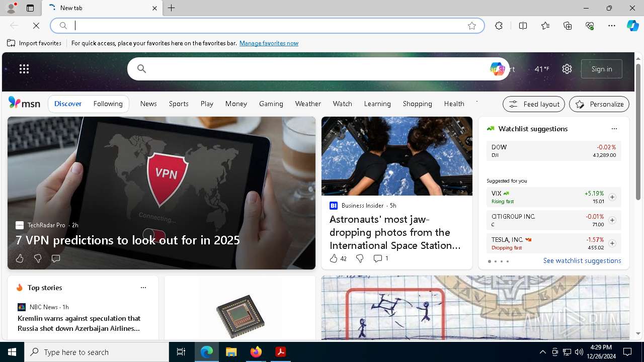
Task: Open the Favorites hub icon
Action: tap(545, 26)
